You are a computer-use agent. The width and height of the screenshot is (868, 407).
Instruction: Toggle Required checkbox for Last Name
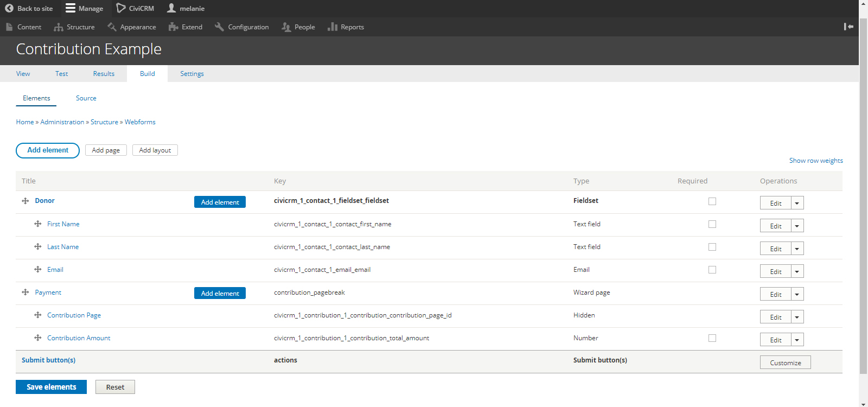click(712, 247)
